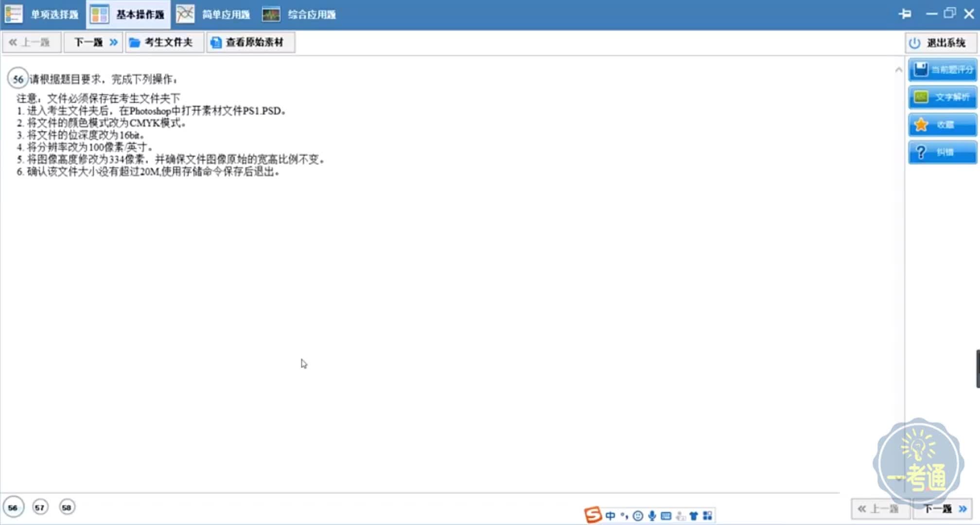This screenshot has width=980, height=525.
Task: Click 查看原始素材 to view source material
Action: [x=250, y=42]
